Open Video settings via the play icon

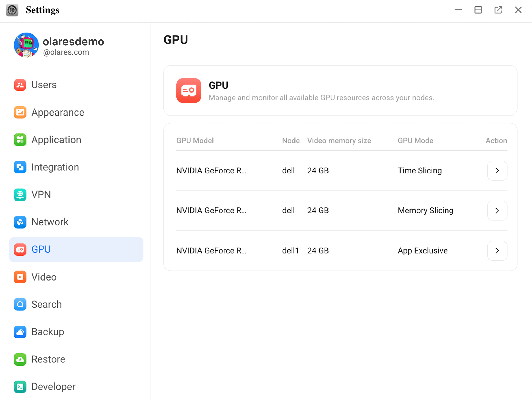20,277
